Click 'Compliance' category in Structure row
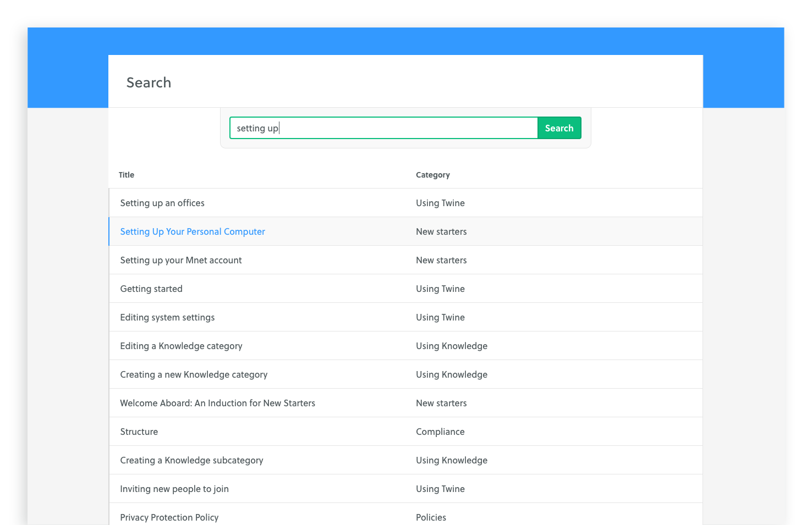 pos(440,432)
